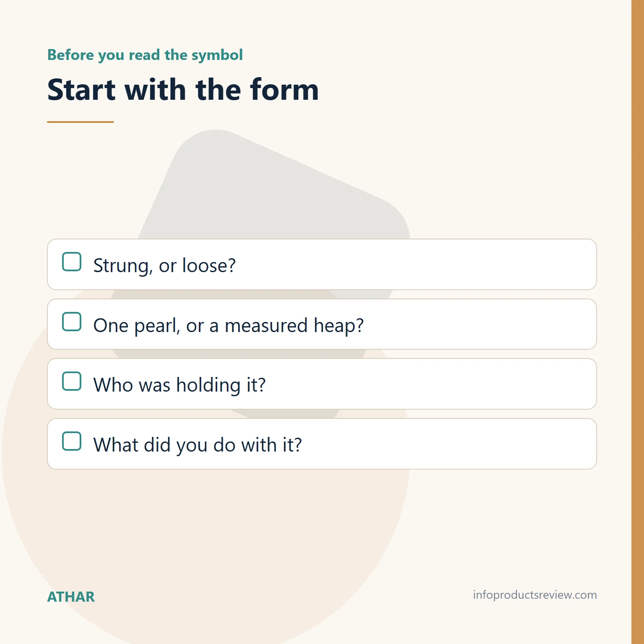Click the short orange underline below the heading
The image size is (644, 644).
point(80,122)
